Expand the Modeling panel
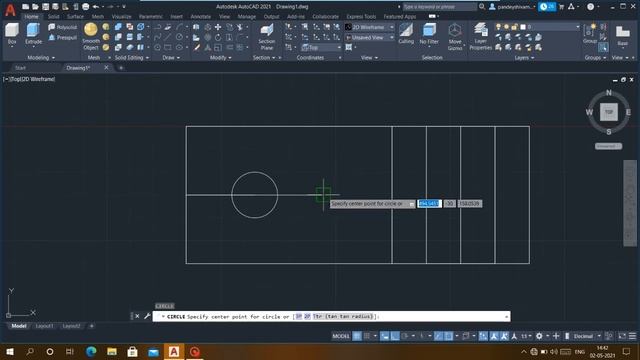 tap(41, 58)
